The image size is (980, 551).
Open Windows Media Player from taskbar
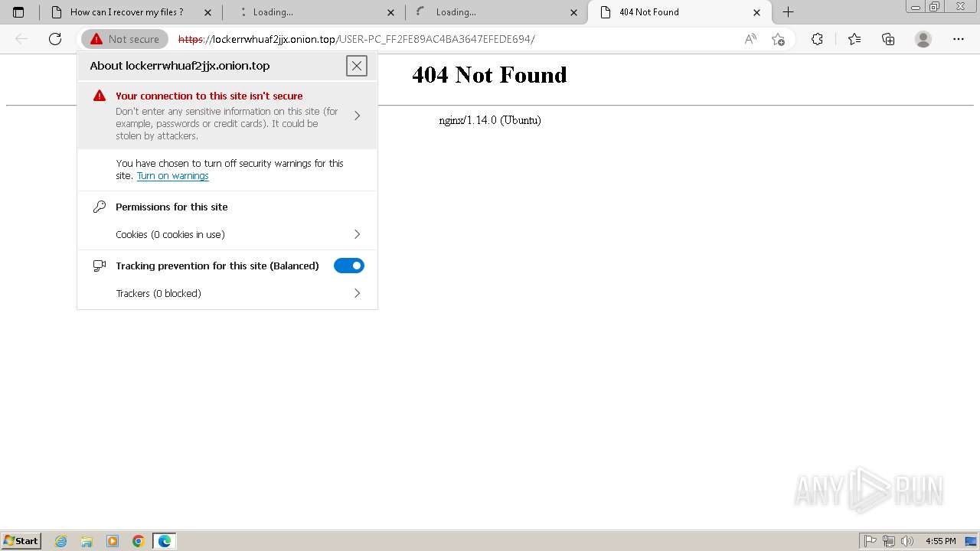click(x=113, y=541)
